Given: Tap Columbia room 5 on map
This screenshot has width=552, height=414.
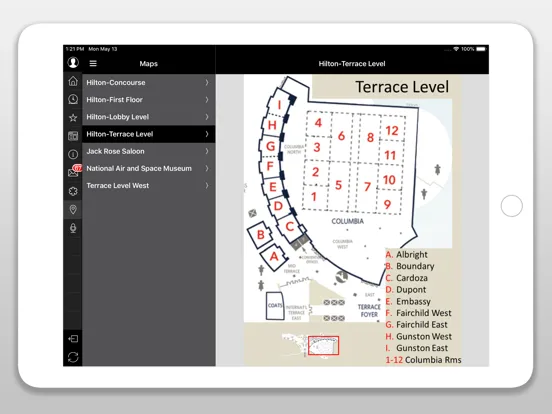Looking at the screenshot, I should [x=338, y=185].
